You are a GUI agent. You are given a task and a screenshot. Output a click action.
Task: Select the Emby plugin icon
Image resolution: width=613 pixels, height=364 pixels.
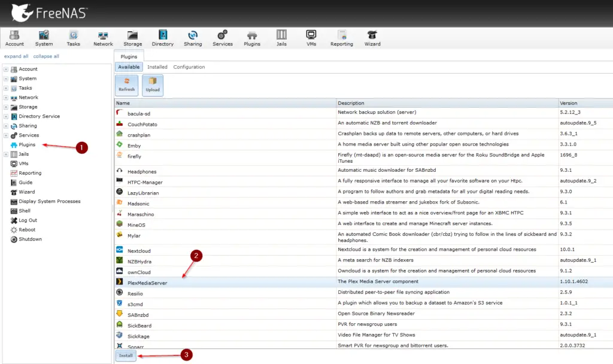[120, 145]
